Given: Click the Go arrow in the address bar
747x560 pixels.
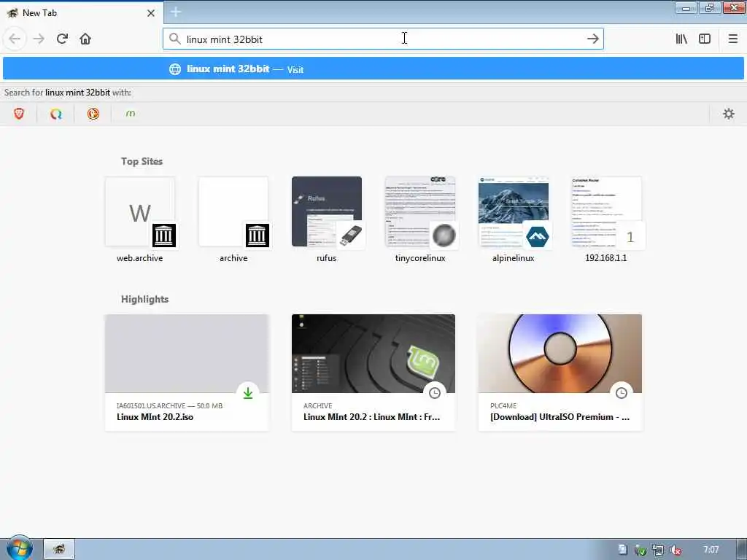Looking at the screenshot, I should click(x=592, y=39).
